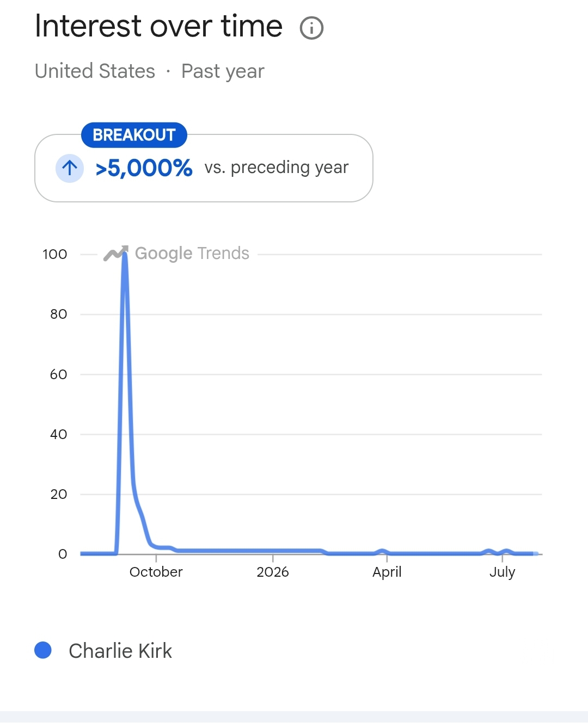Click the October tick on the time axis
Screen dimensions: 588x728
pyautogui.click(x=156, y=572)
